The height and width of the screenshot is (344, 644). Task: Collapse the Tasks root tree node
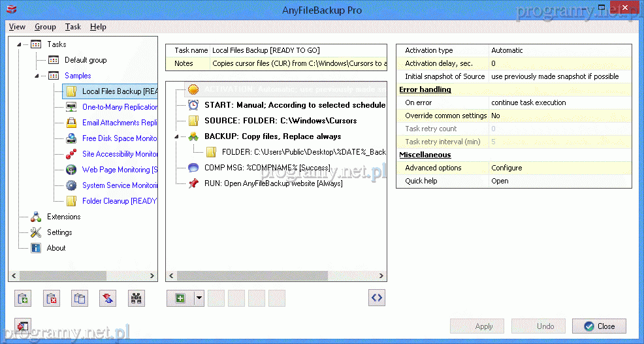click(19, 44)
